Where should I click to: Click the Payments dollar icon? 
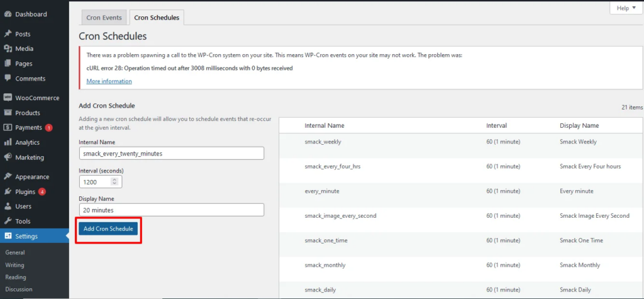coord(8,128)
